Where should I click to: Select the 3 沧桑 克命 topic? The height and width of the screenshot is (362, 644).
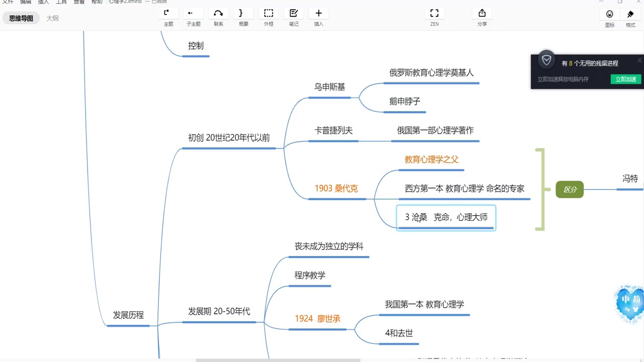coord(446,217)
